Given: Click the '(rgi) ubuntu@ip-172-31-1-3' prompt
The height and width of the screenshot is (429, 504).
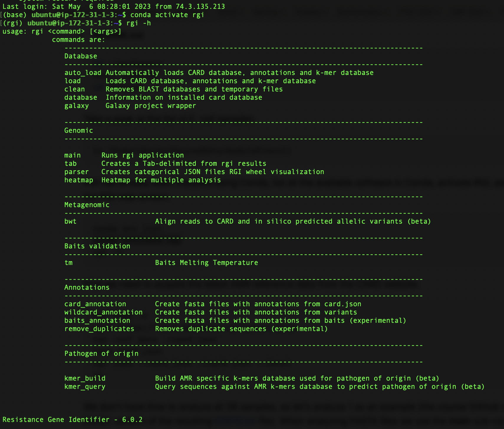Looking at the screenshot, I should [62, 23].
